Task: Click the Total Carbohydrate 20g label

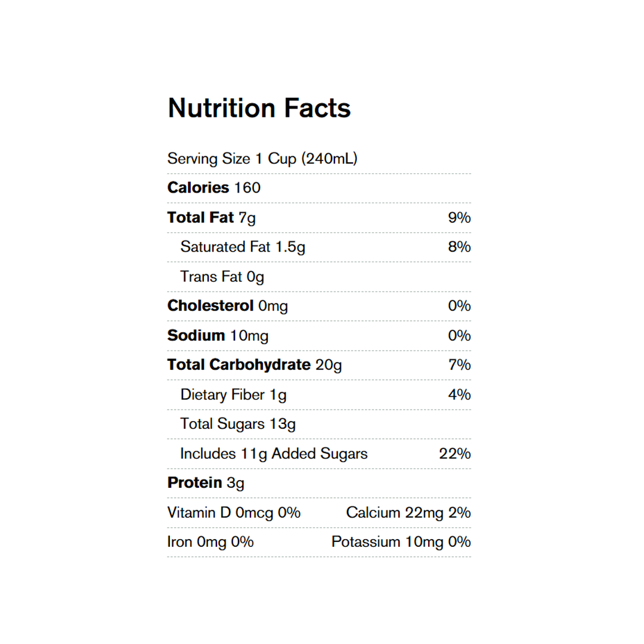Action: [x=255, y=365]
